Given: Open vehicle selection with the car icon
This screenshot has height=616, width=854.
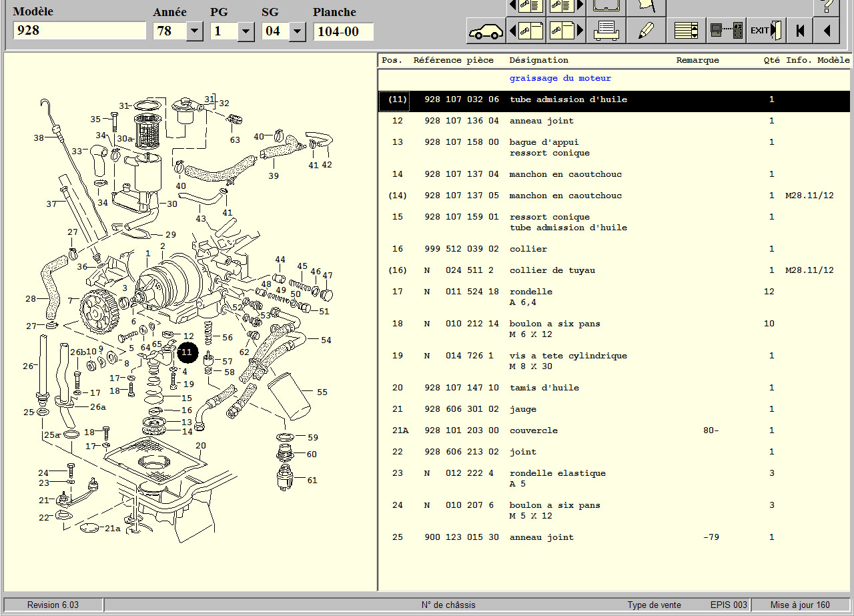Looking at the screenshot, I should (485, 31).
